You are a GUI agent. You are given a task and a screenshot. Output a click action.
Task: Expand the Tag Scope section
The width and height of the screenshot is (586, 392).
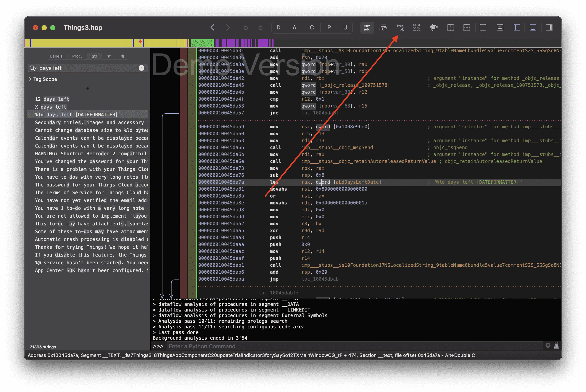click(30, 79)
